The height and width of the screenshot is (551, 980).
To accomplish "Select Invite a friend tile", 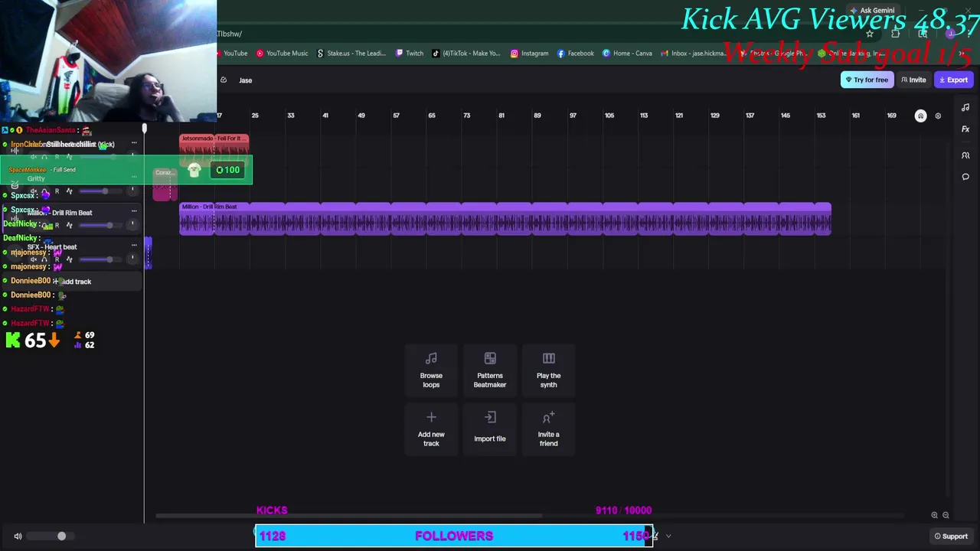I will click(548, 429).
